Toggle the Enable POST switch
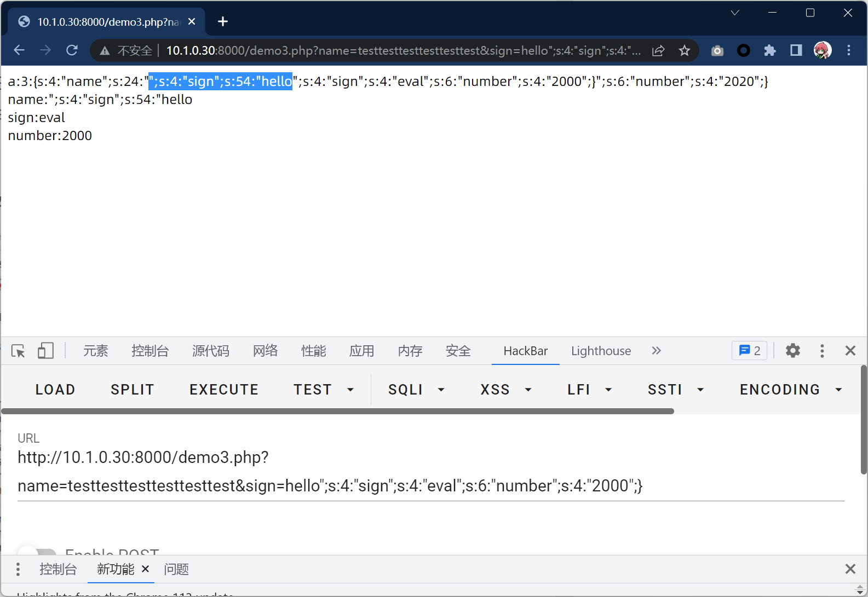 pos(37,552)
